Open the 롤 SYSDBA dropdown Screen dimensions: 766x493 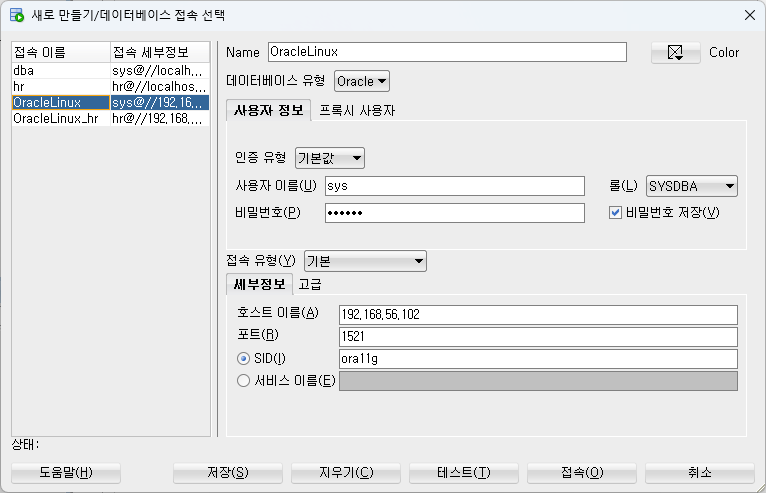(x=692, y=186)
